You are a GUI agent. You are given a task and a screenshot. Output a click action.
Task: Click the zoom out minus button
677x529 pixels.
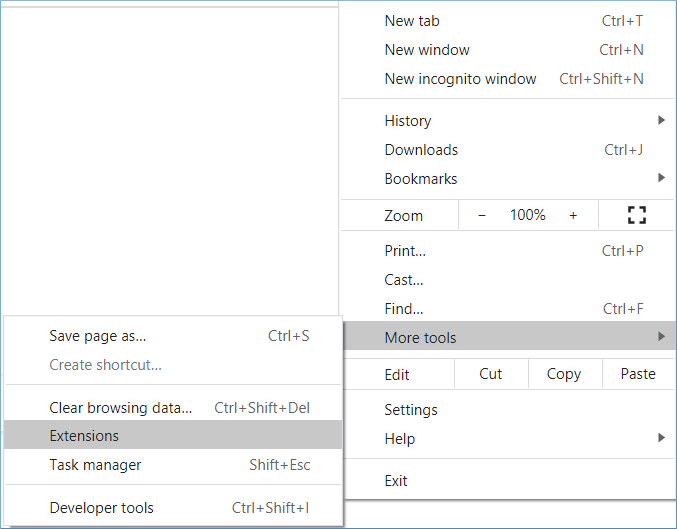[x=482, y=215]
